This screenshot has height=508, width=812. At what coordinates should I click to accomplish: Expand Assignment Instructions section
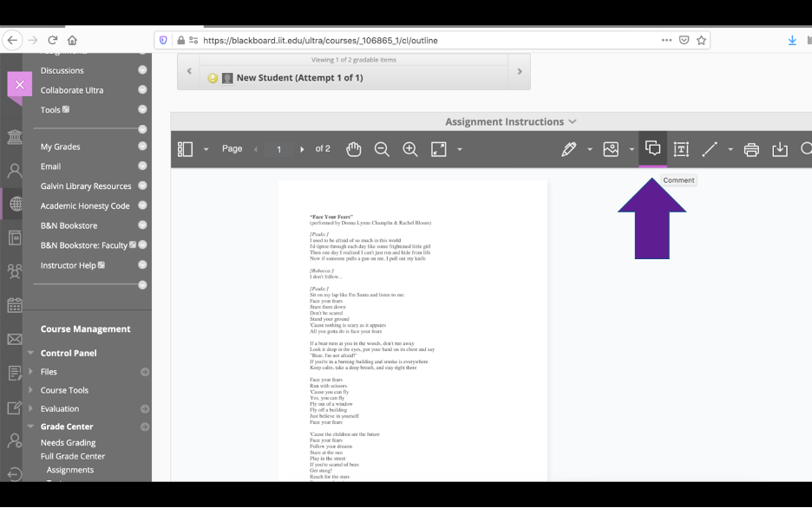[511, 121]
